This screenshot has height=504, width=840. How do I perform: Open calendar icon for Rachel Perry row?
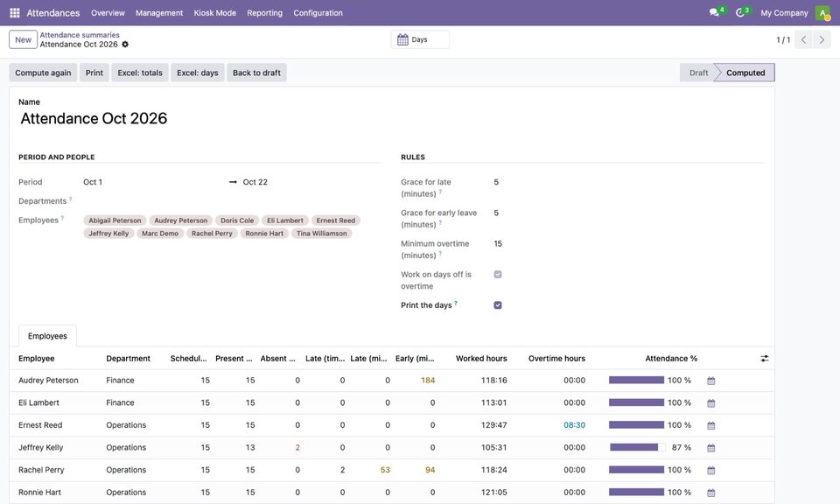pos(710,471)
